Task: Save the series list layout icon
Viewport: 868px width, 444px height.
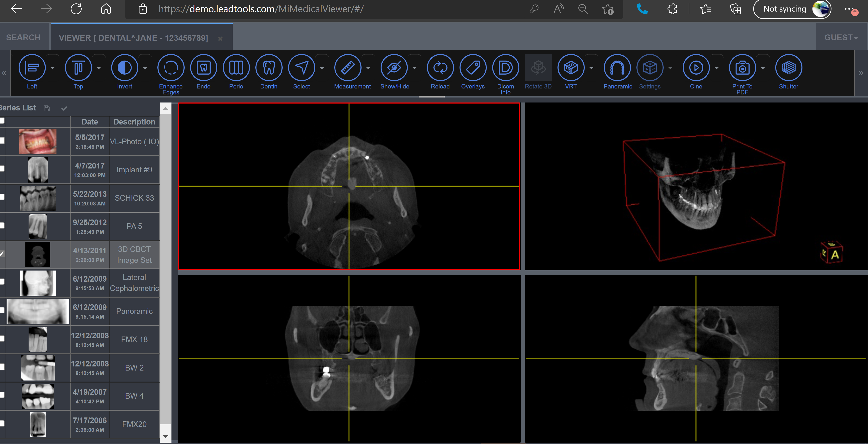Action: [x=47, y=108]
